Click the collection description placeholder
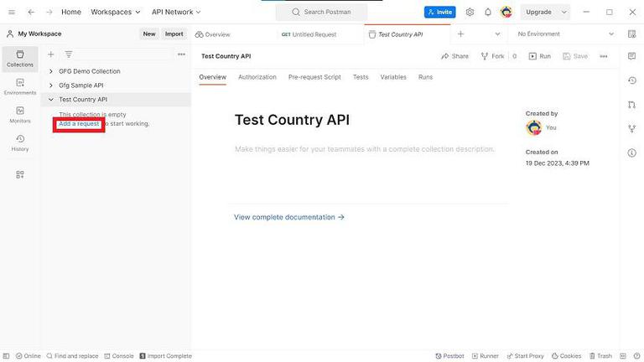The image size is (644, 362). (x=365, y=149)
